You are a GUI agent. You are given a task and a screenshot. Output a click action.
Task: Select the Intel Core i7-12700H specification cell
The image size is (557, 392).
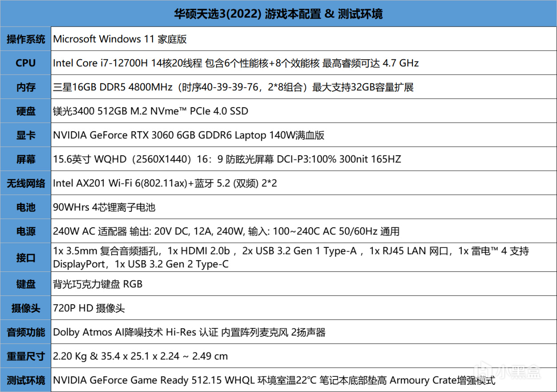point(304,63)
